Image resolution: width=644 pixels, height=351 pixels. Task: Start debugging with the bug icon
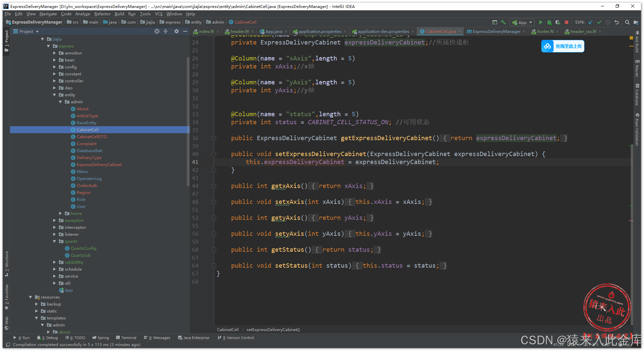coord(549,22)
